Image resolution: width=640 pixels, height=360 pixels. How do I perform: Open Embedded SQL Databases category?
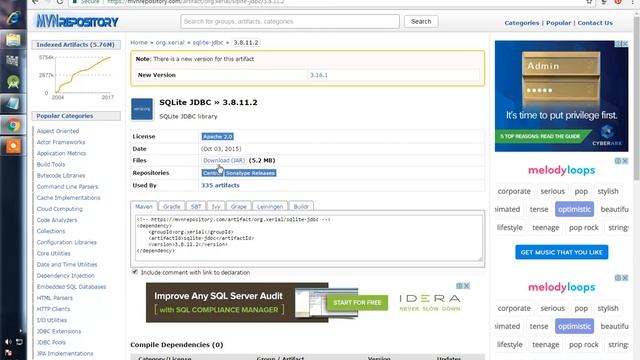point(71,287)
